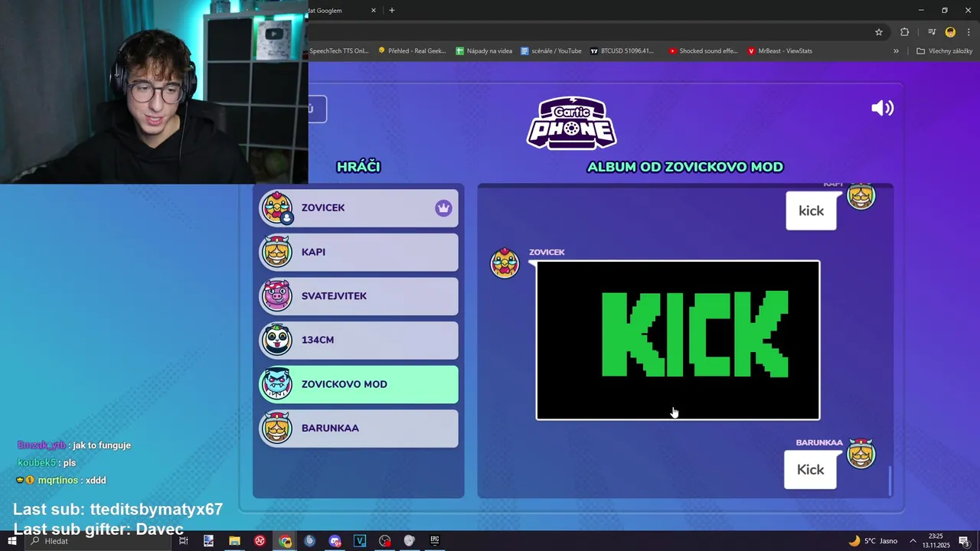Click the album scrollbar thumb
This screenshot has height=551, width=980.
tap(890, 481)
